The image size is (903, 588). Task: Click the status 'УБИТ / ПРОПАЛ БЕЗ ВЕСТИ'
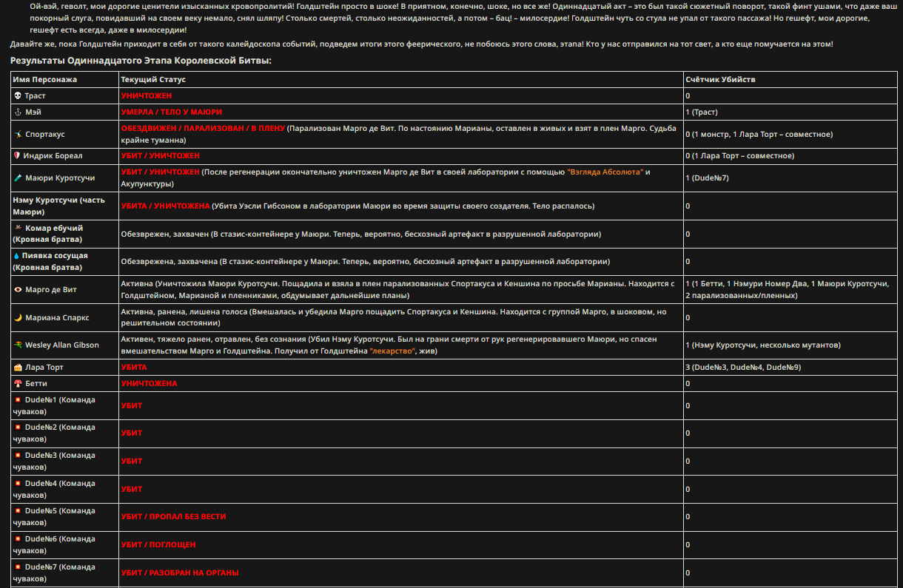pos(174,516)
